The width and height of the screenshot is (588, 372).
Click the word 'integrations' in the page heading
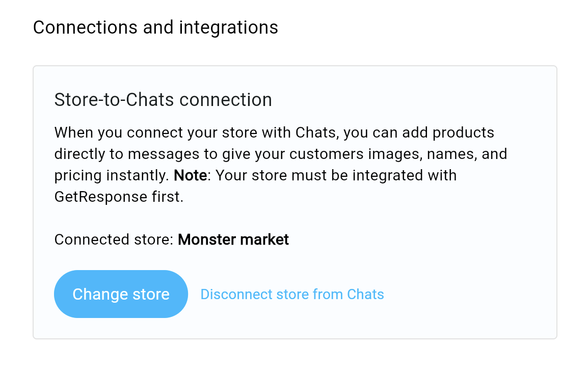pyautogui.click(x=228, y=27)
